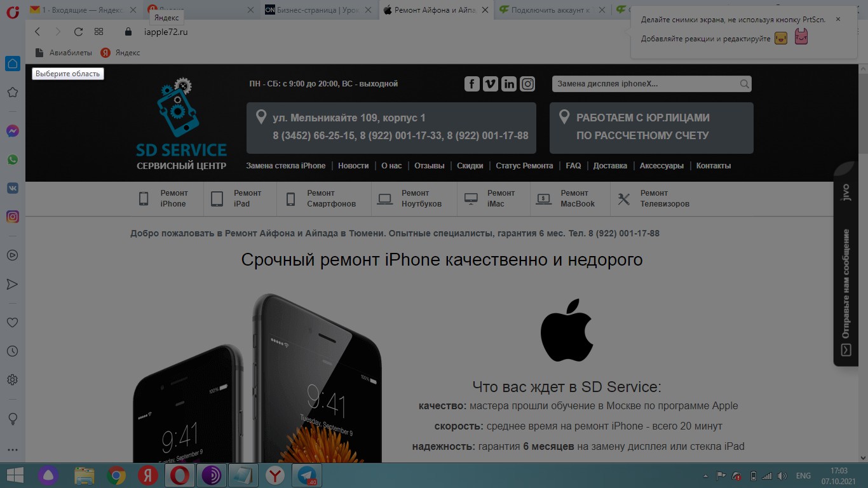Open Google Chrome from the taskbar
The image size is (868, 488).
click(x=116, y=475)
